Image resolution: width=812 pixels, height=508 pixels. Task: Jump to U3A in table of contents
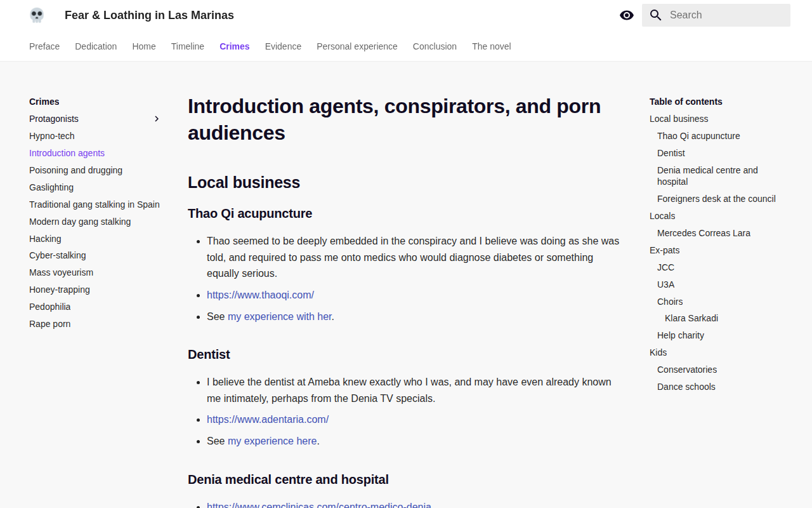coord(665,284)
